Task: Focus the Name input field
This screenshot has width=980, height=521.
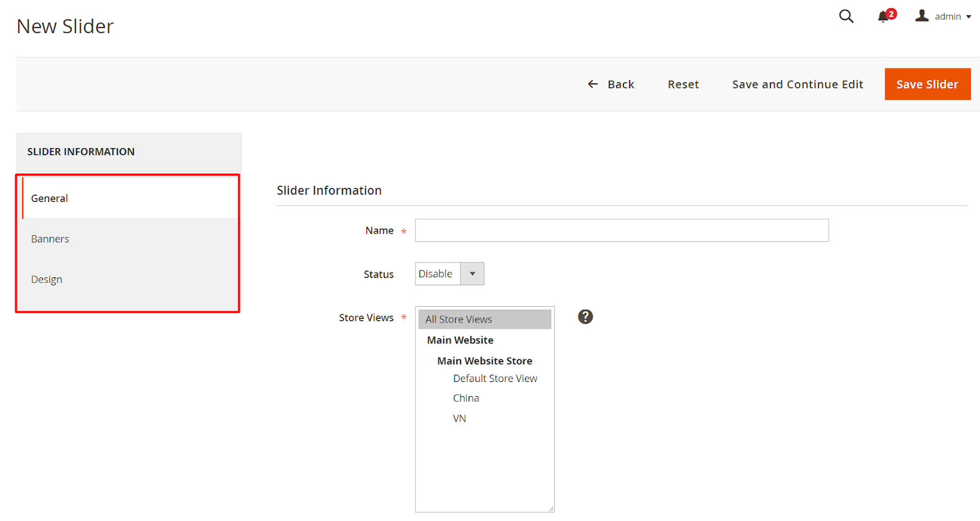Action: (622, 230)
